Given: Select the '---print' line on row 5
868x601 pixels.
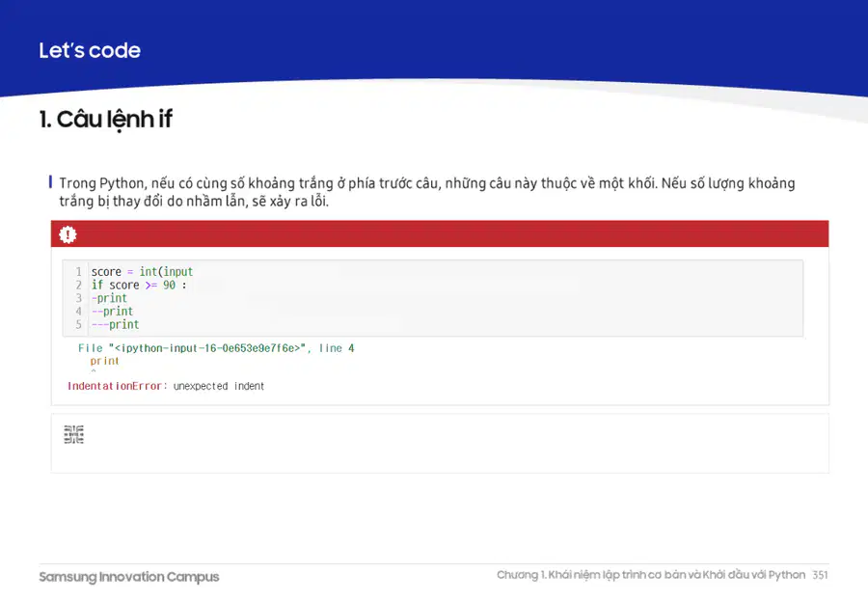Looking at the screenshot, I should (x=115, y=324).
